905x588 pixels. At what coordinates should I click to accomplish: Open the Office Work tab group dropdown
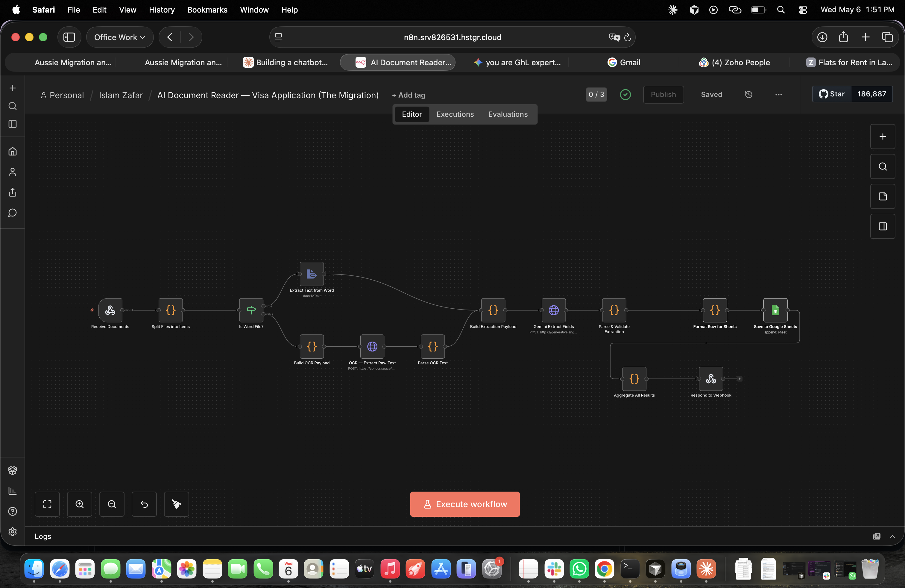pos(120,37)
